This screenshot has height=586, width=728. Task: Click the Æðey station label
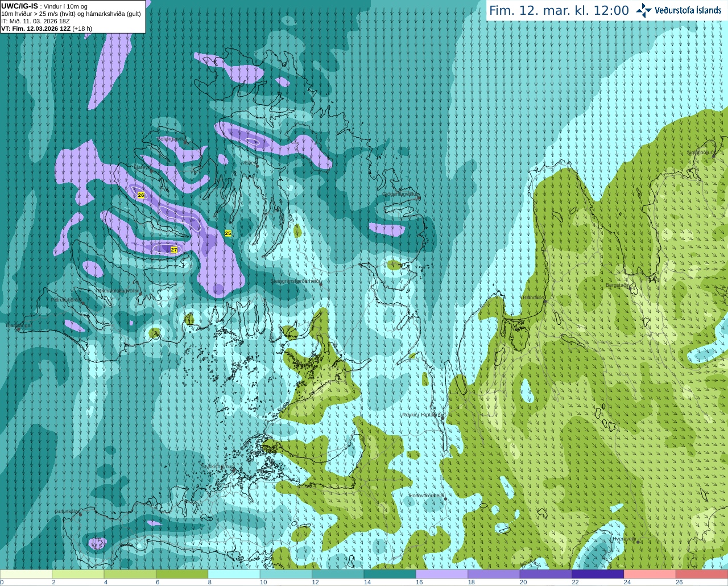250,163
